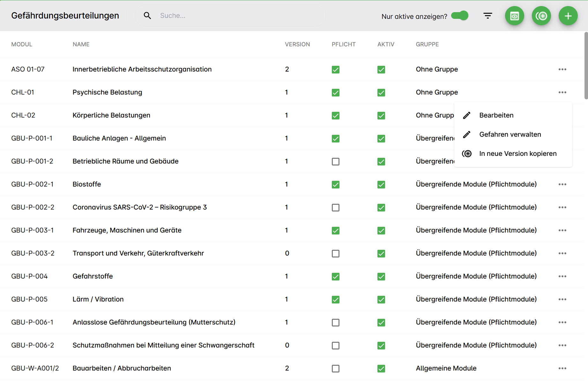Viewport: 588px width, 383px height.
Task: Click green copy-to-new-version header button
Action: tap(541, 16)
